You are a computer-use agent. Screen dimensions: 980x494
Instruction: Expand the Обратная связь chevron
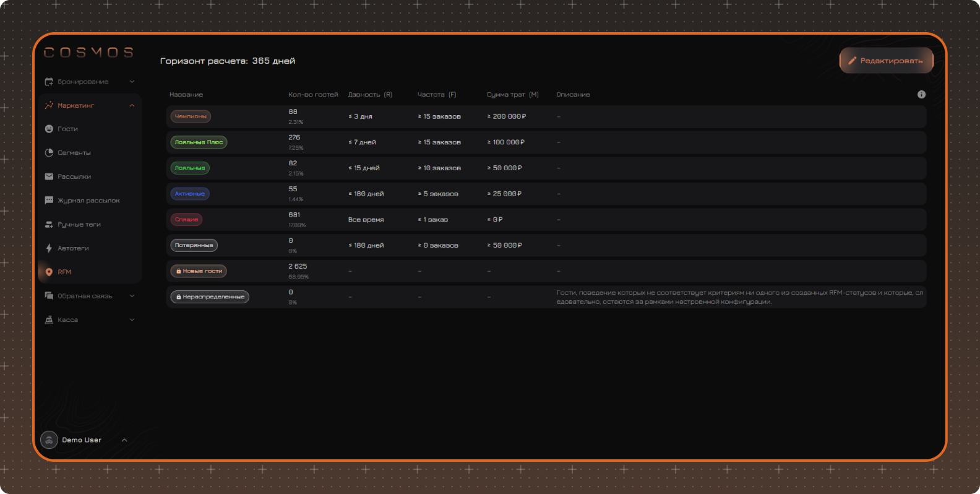pyautogui.click(x=132, y=296)
